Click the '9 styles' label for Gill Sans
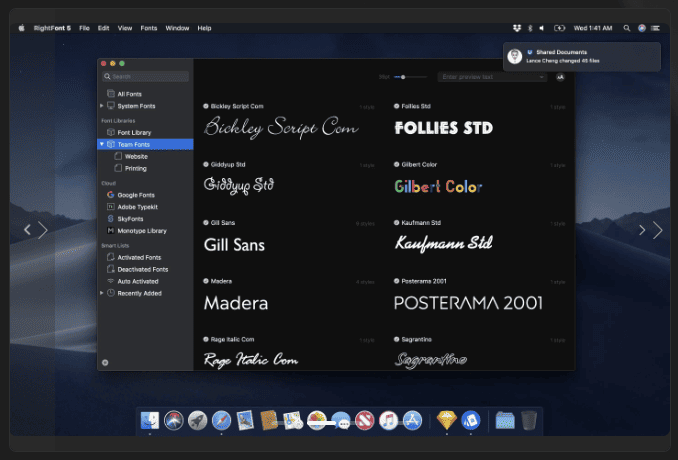The height and width of the screenshot is (460, 678). 365,224
